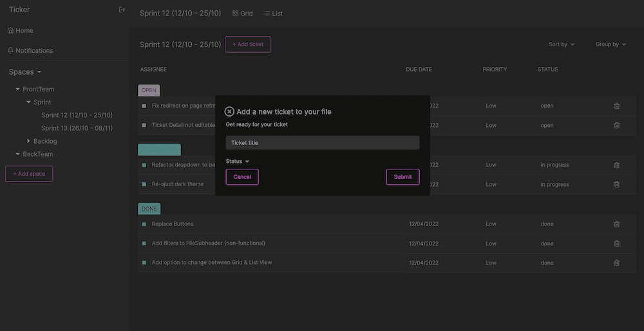Delete the Replace Buttons ticket via trash icon
Image resolution: width=644 pixels, height=331 pixels.
tap(616, 224)
